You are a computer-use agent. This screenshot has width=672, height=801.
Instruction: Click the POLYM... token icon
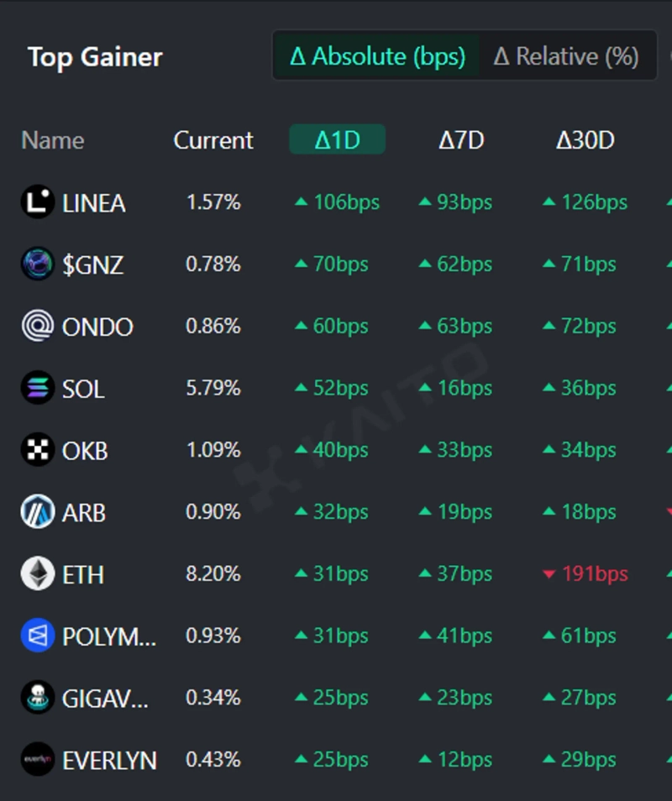click(38, 636)
